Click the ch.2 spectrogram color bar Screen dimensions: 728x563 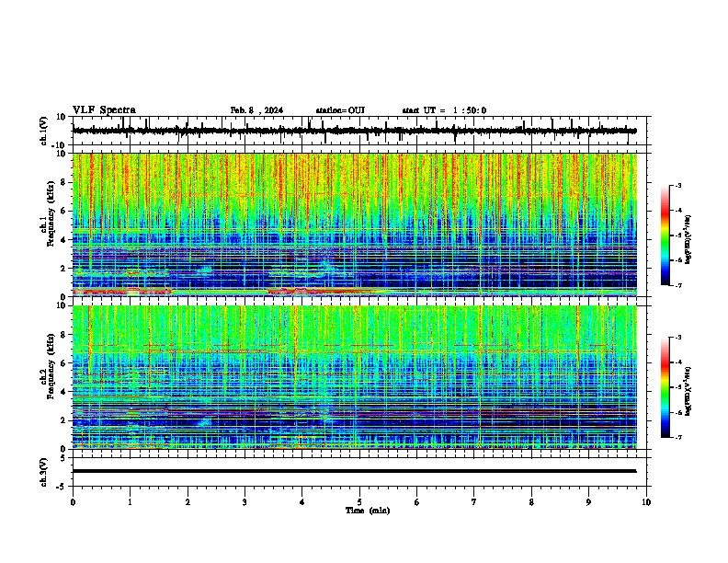pyautogui.click(x=665, y=387)
